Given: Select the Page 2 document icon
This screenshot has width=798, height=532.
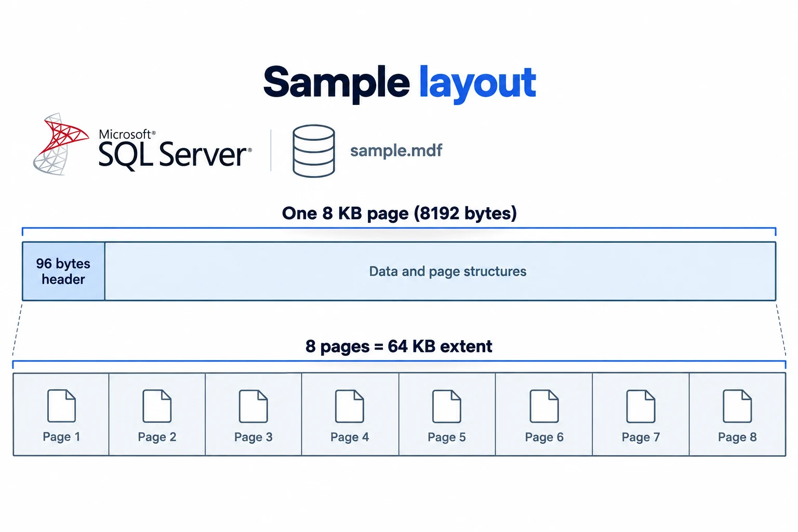Looking at the screenshot, I should point(157,406).
